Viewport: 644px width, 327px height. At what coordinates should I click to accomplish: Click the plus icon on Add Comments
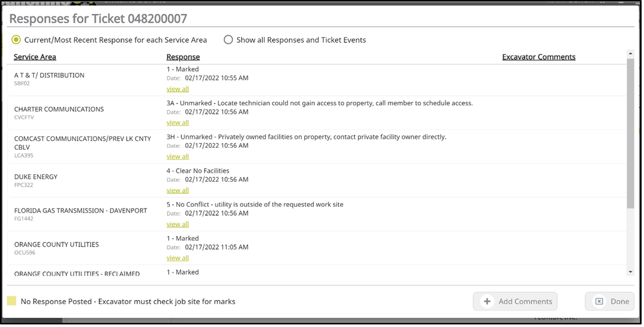pos(487,301)
